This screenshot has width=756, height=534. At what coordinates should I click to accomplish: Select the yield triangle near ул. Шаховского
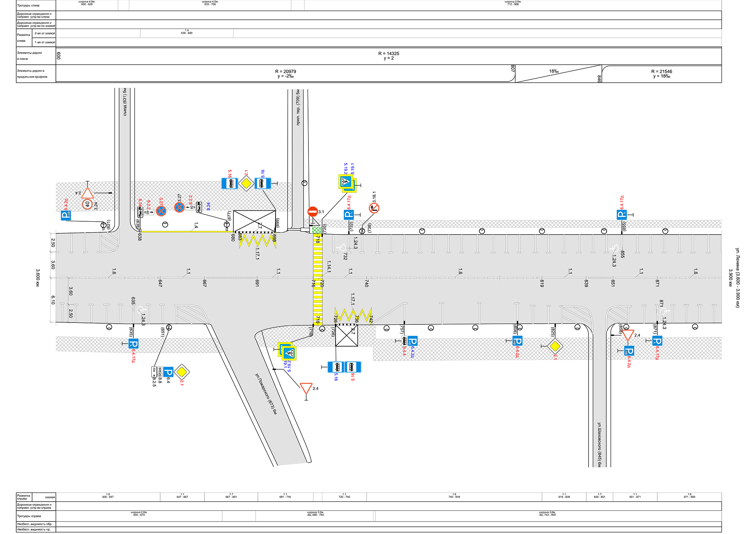[627, 335]
